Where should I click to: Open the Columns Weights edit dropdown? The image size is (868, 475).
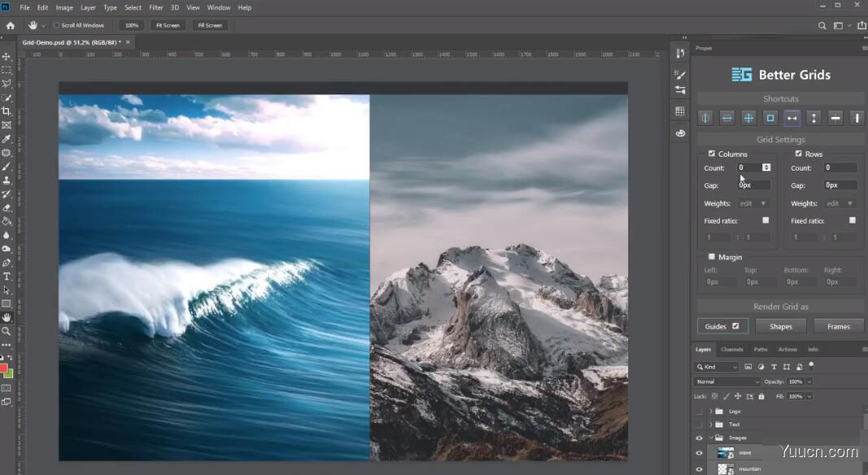[x=753, y=203]
